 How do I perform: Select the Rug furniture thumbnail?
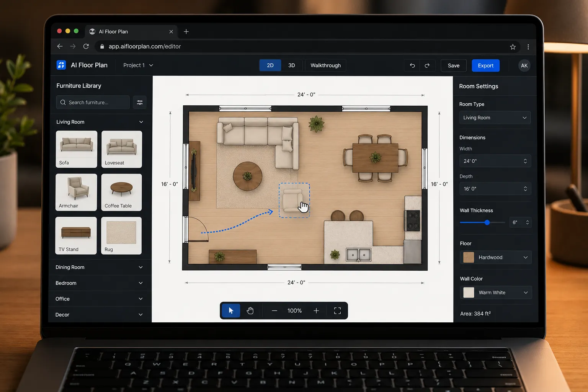(x=121, y=235)
